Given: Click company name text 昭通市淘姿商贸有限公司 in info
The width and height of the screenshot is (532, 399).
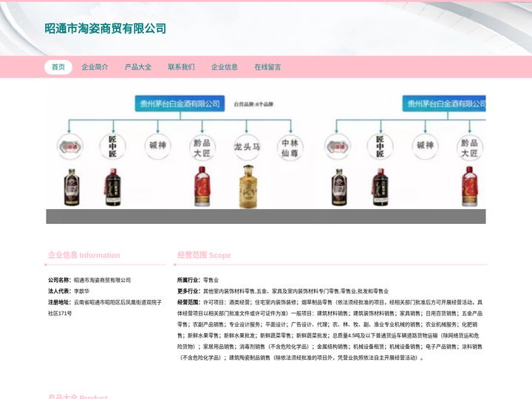Looking at the screenshot, I should tap(102, 280).
